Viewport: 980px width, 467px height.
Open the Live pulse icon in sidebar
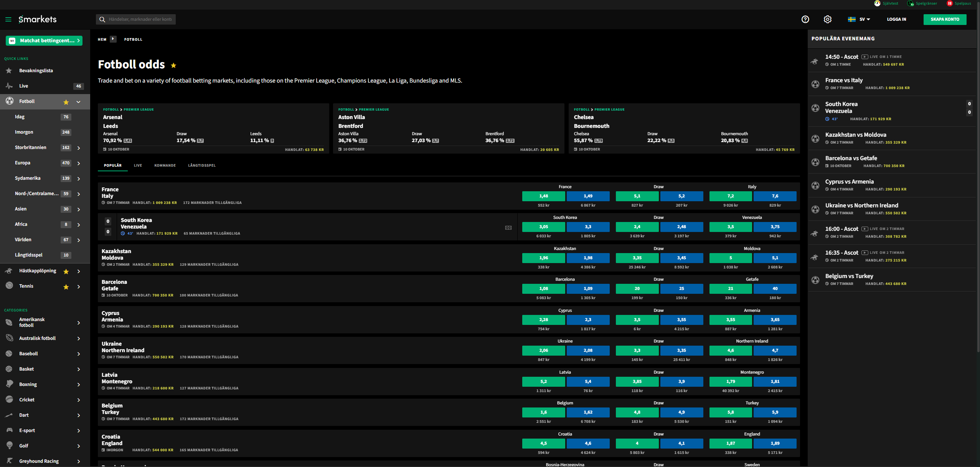9,86
